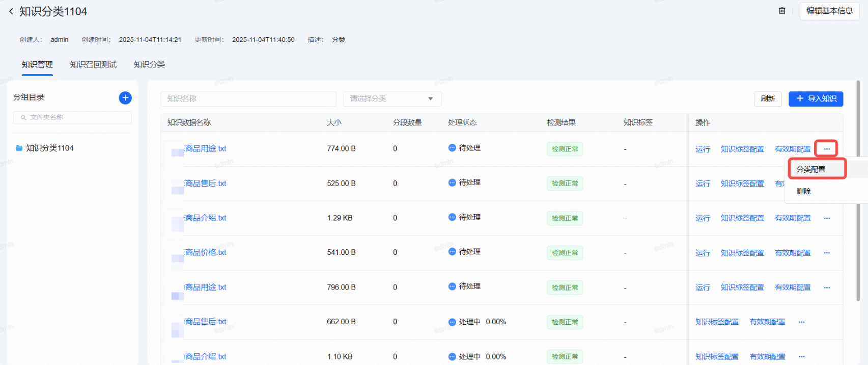This screenshot has width=868, height=365.
Task: Open more options for 796.00 B row
Action: (827, 288)
